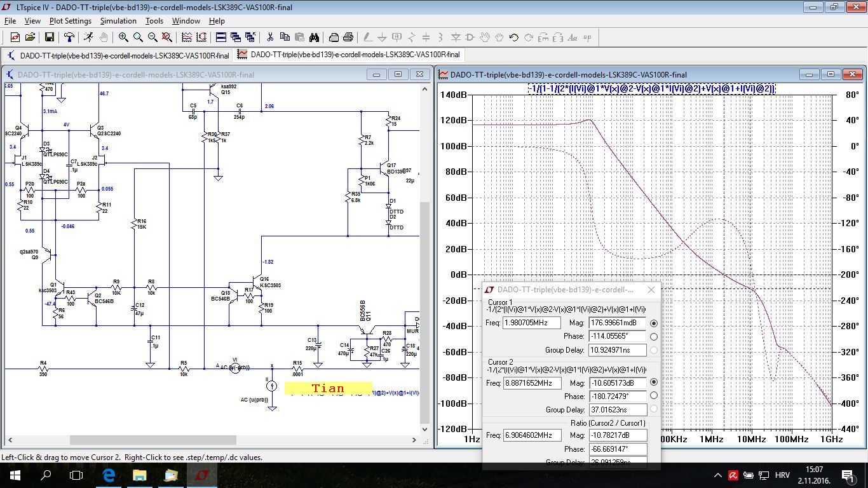Click the Pan magnifier icon
Viewport: 868px width, 488px height.
138,37
